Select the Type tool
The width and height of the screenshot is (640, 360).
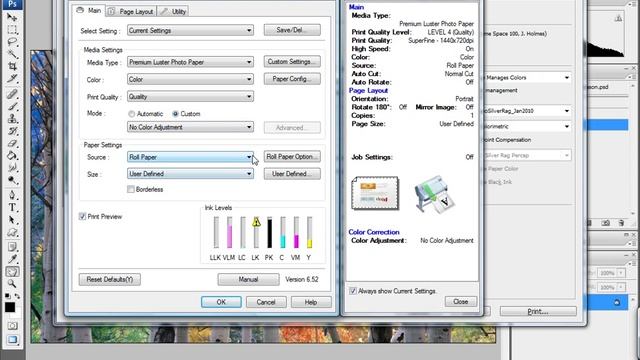point(12,207)
